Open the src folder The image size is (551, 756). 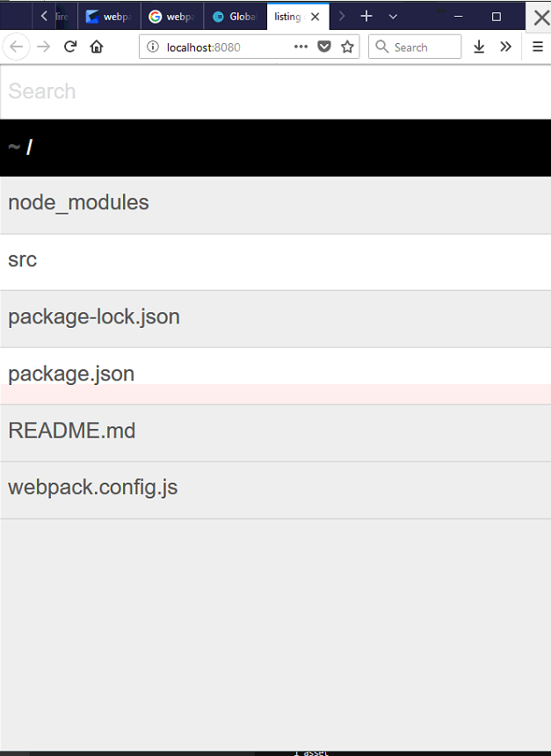(x=23, y=260)
